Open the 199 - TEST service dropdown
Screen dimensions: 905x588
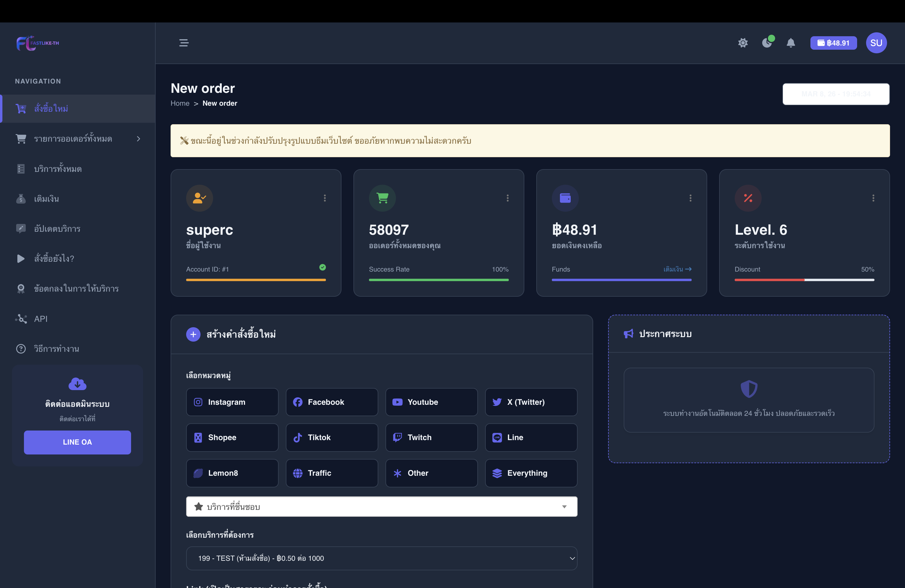[381, 558]
